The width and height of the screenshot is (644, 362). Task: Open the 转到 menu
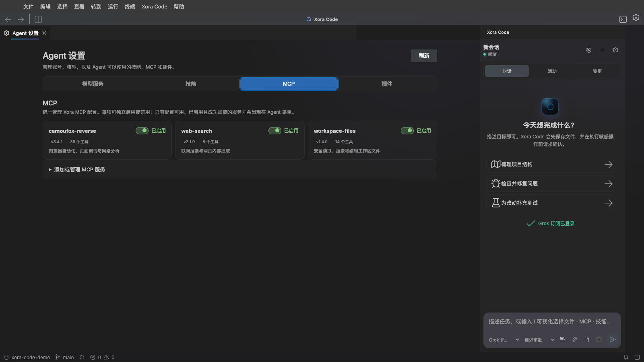[96, 6]
